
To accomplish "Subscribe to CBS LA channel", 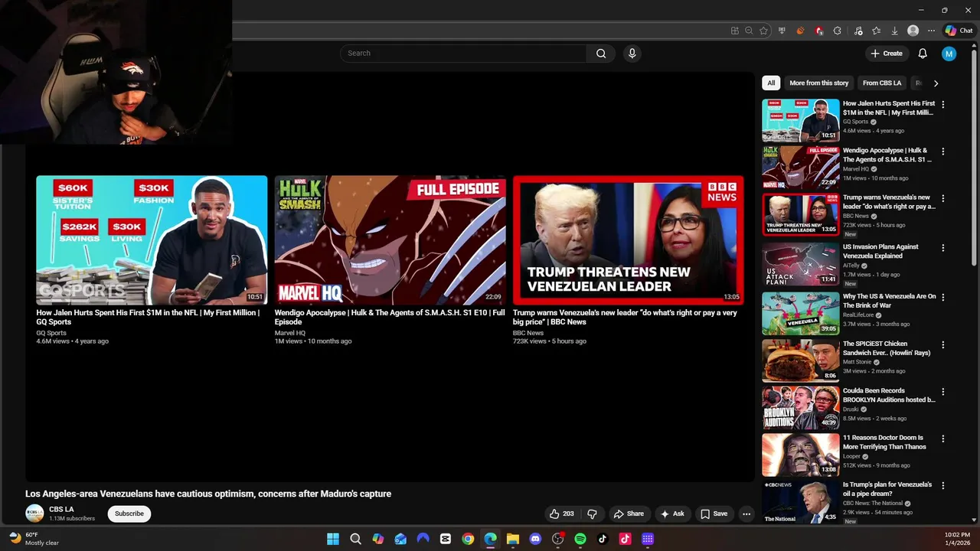I will point(129,514).
